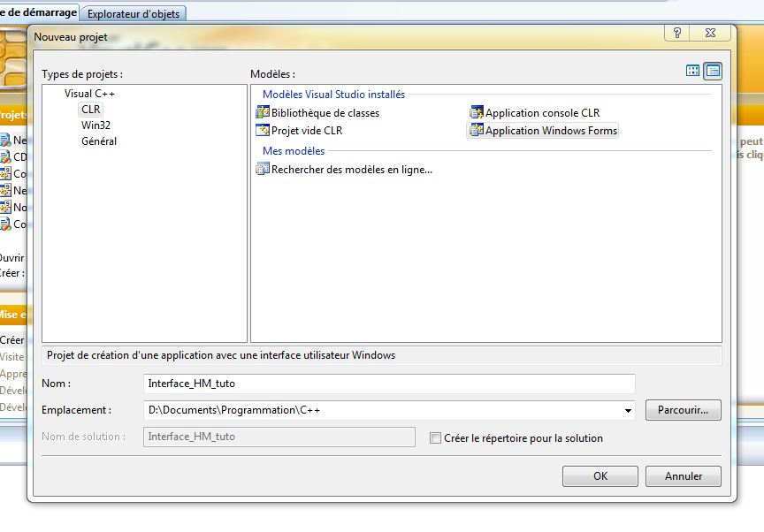764x532 pixels.
Task: Switch to the Explorateur d'objets tab
Action: [133, 13]
